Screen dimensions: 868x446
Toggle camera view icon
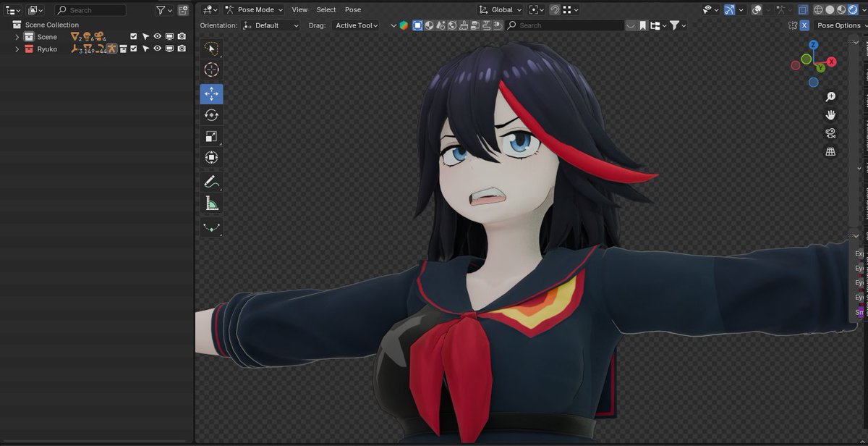(x=830, y=133)
